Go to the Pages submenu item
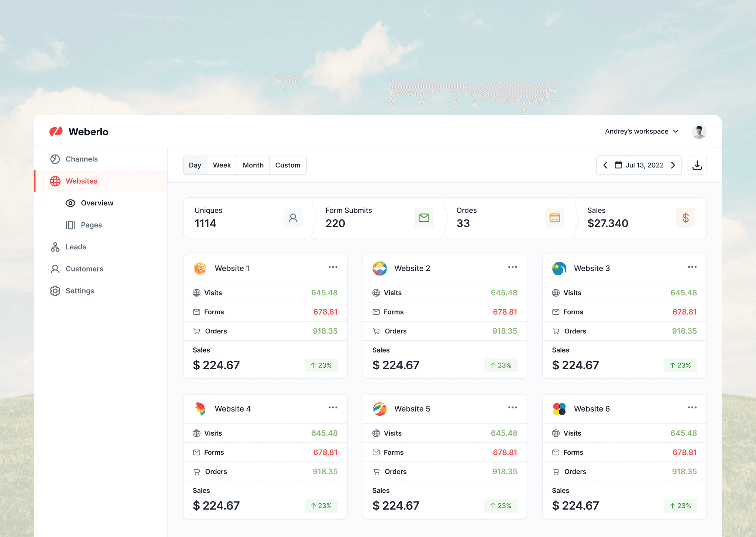Image resolution: width=756 pixels, height=537 pixels. [91, 225]
